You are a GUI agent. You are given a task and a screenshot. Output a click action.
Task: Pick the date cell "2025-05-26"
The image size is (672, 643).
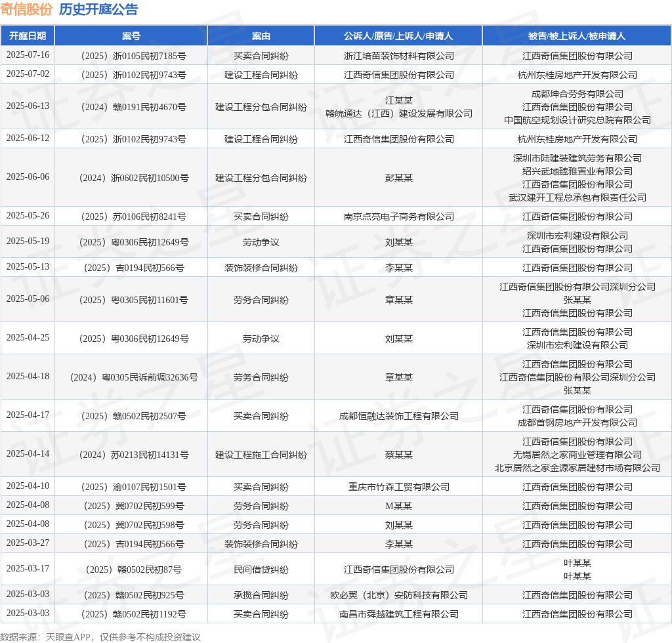point(28,215)
